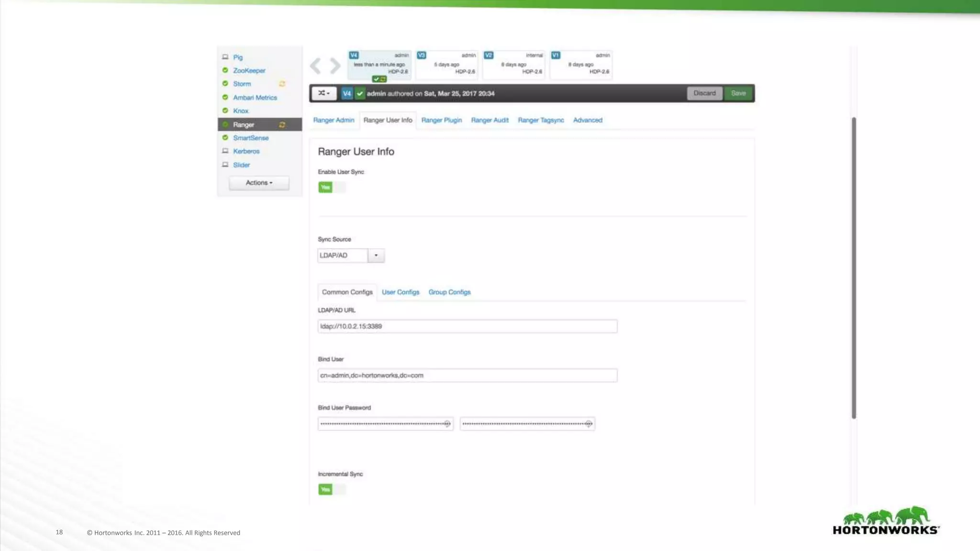This screenshot has width=980, height=551.
Task: Switch to the Ranger Plugin tab
Action: tap(441, 120)
